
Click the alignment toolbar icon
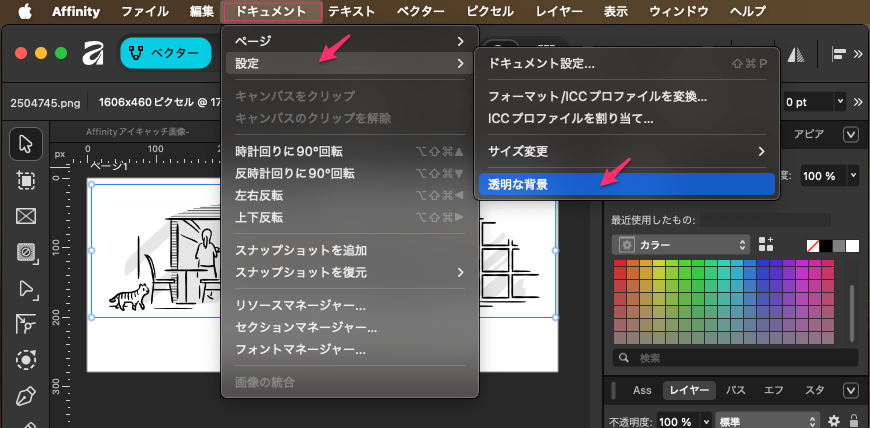[x=840, y=54]
